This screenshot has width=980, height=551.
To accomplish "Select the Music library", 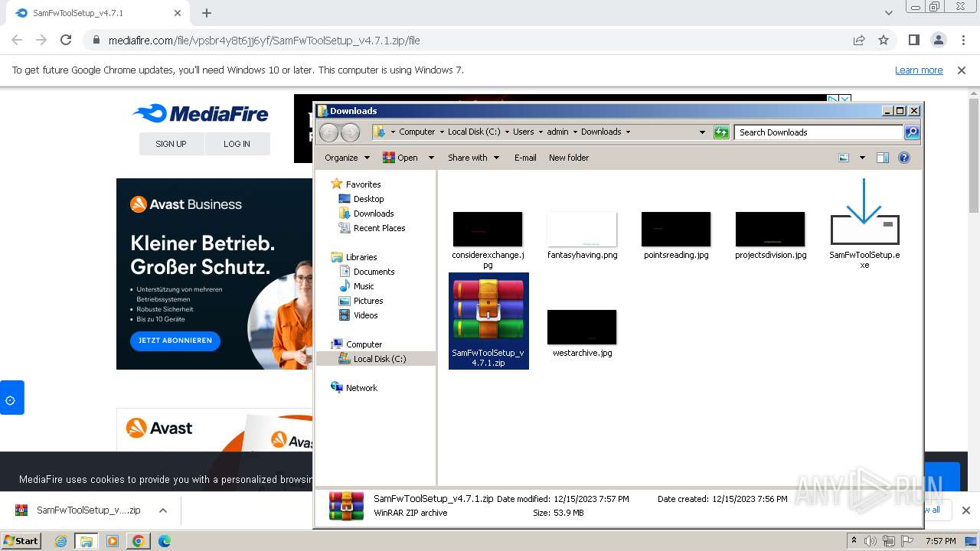I will click(x=364, y=286).
